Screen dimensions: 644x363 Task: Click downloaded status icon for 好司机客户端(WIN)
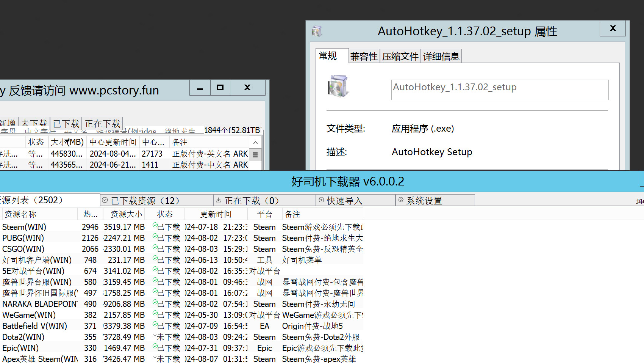(155, 259)
